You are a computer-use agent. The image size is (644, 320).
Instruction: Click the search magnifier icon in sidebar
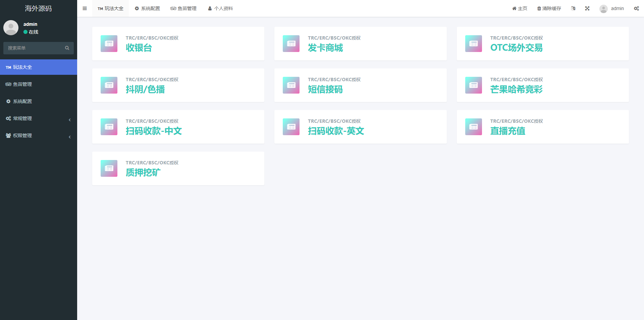(x=67, y=48)
